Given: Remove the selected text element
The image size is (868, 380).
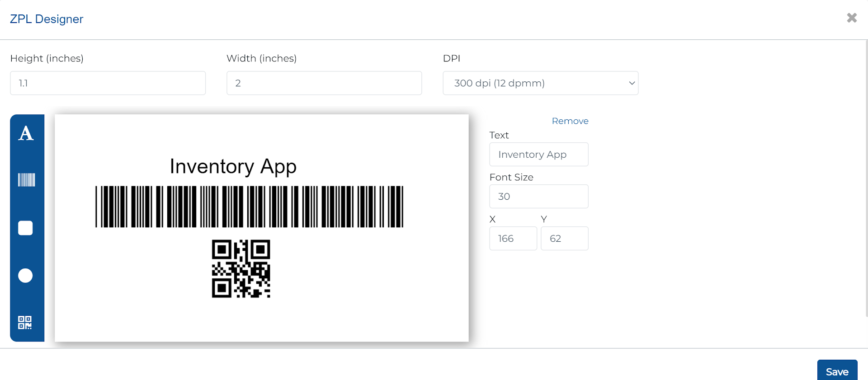Looking at the screenshot, I should 570,121.
